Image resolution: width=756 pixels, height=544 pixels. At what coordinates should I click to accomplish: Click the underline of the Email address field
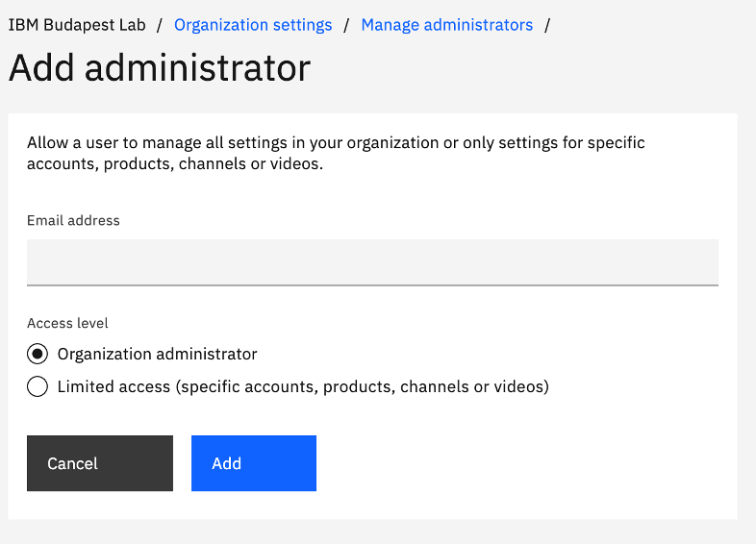pos(372,285)
